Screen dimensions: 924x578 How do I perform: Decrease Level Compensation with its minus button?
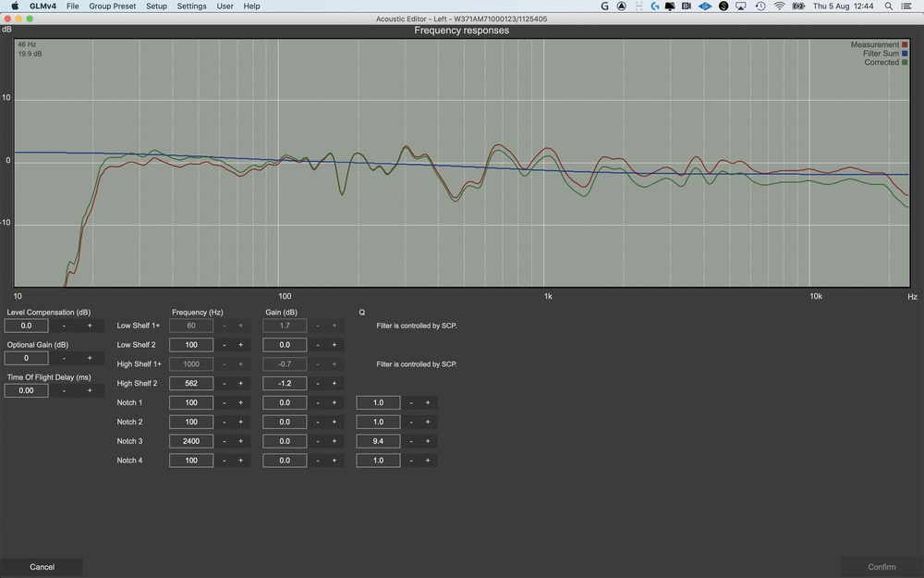point(65,326)
